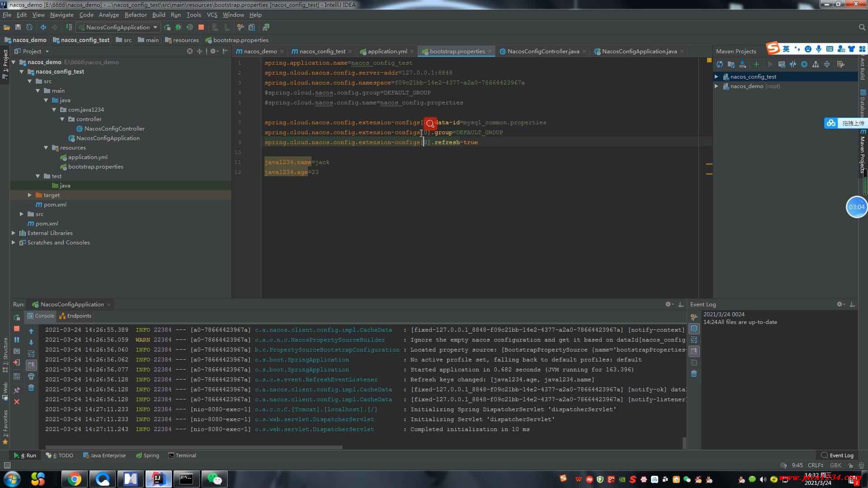Collapse the nacos_config_test module node
Screen dimensions: 868x488
(21, 72)
